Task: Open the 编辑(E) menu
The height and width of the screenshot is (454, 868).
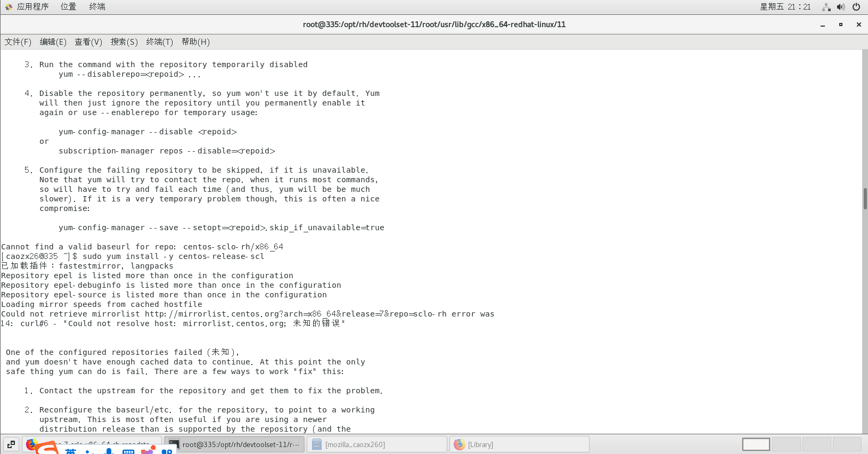Action: click(53, 42)
